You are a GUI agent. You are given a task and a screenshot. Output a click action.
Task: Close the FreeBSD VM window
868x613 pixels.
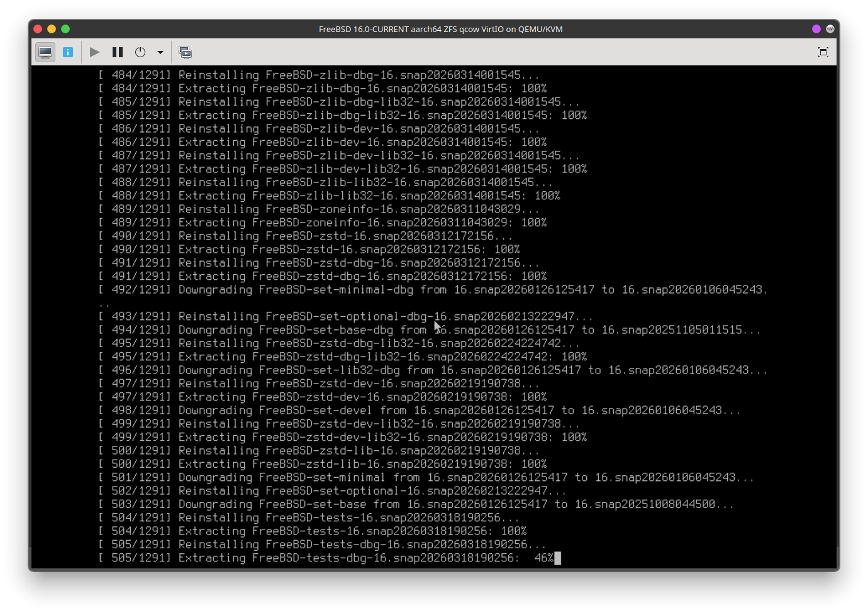[x=38, y=29]
